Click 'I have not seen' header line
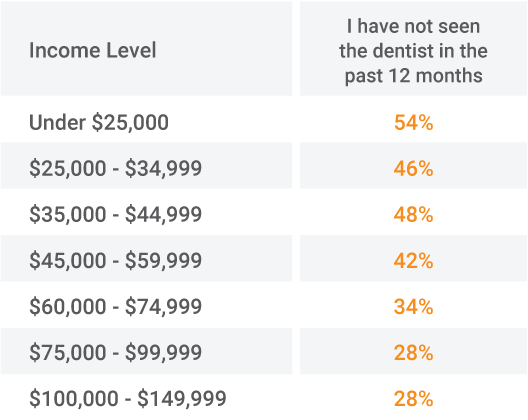528x420 pixels. click(413, 26)
